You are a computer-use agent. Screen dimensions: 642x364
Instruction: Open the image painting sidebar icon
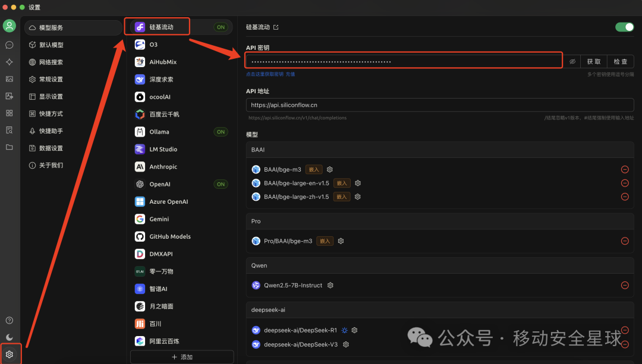coord(9,79)
